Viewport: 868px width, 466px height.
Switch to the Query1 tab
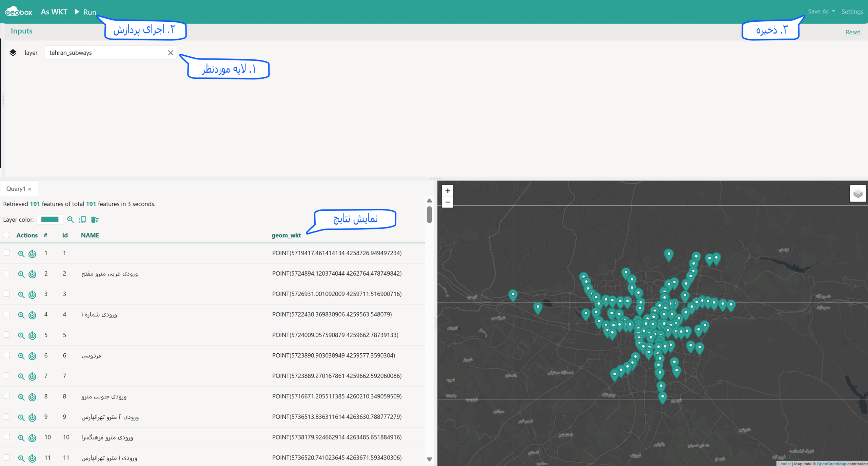tap(16, 189)
